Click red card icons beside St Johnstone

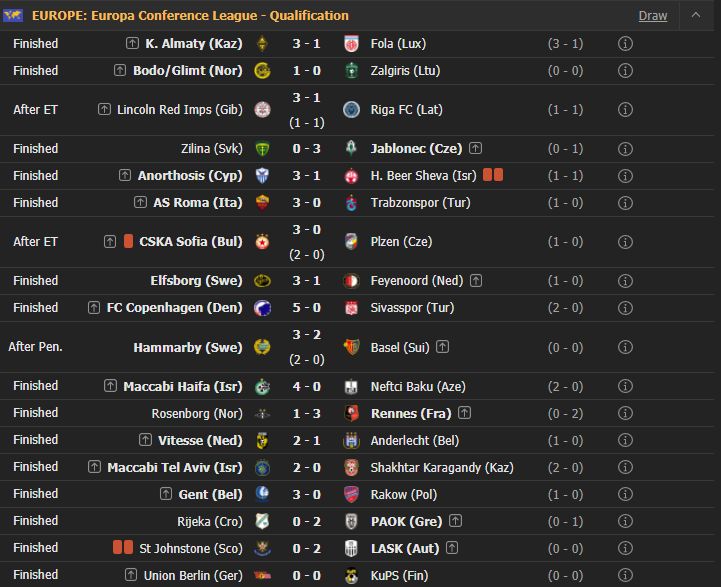click(x=123, y=547)
